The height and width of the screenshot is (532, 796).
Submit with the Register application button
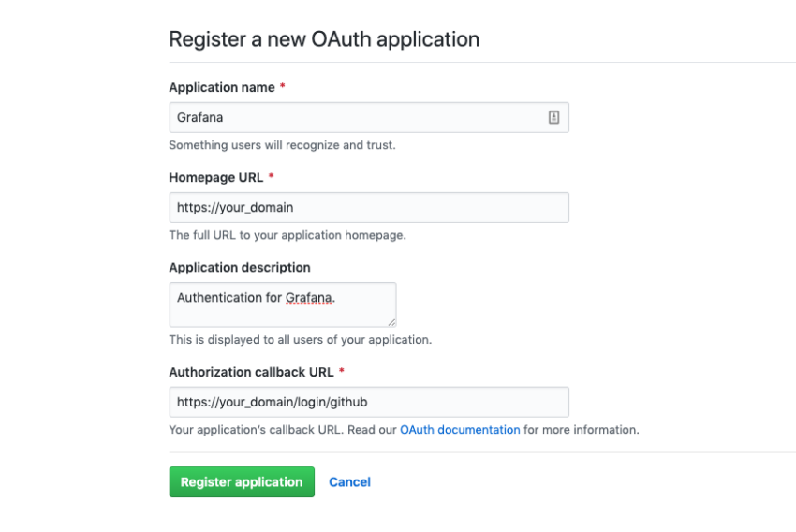coord(242,481)
